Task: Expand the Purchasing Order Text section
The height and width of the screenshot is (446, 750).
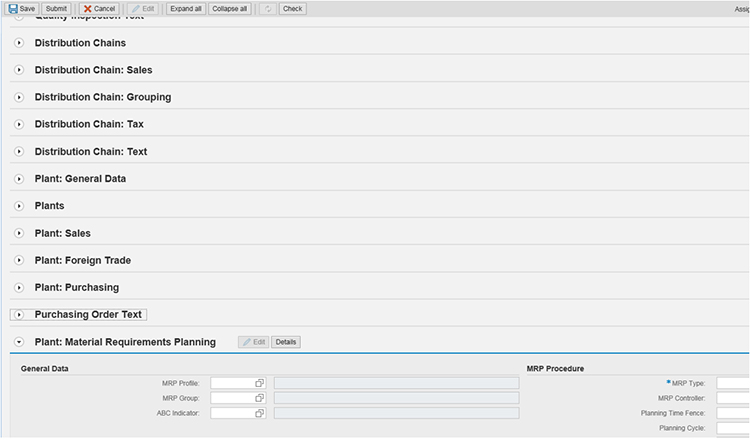Action: click(19, 315)
